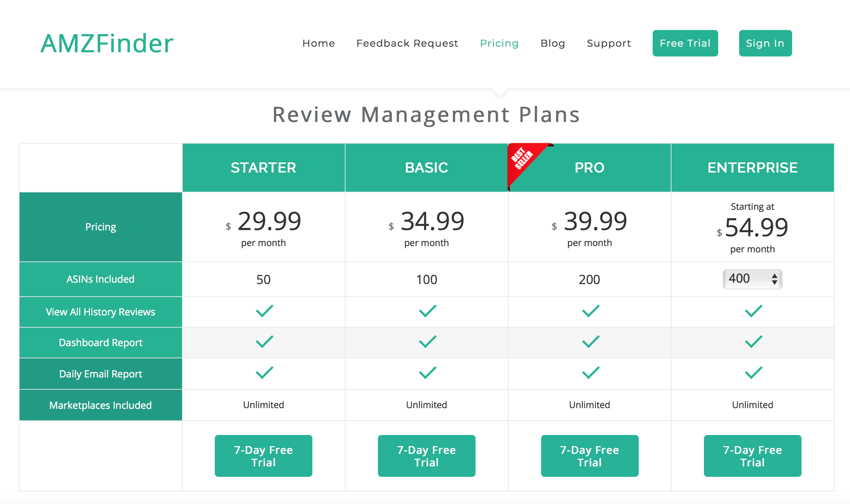Open the Blog page
Image resolution: width=850 pixels, height=504 pixels.
coord(553,43)
